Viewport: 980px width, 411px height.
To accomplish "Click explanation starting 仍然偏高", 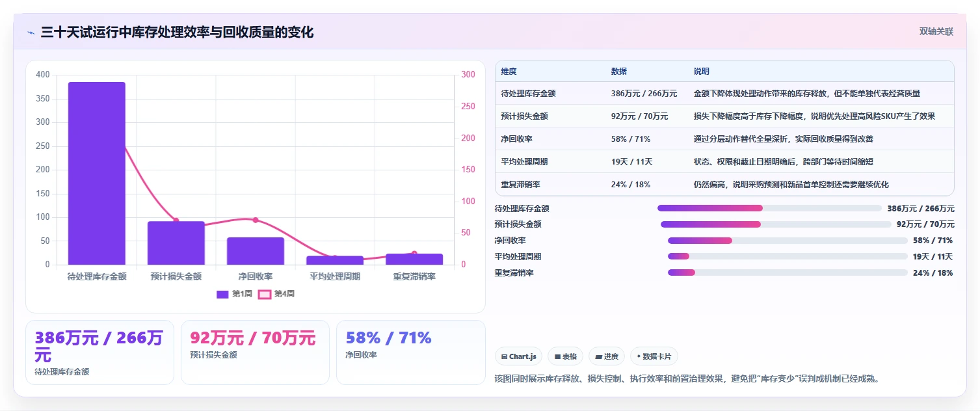I will (791, 185).
